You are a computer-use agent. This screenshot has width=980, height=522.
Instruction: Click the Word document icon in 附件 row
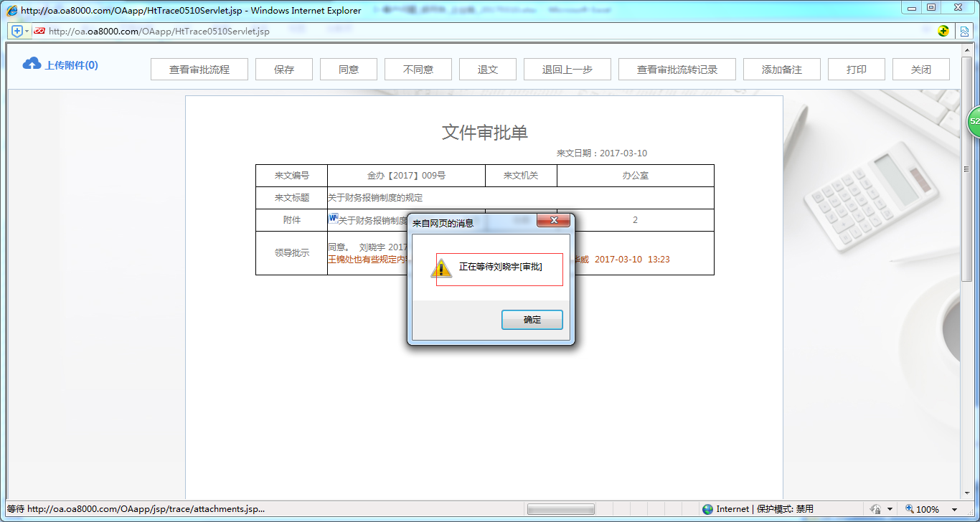click(x=333, y=217)
